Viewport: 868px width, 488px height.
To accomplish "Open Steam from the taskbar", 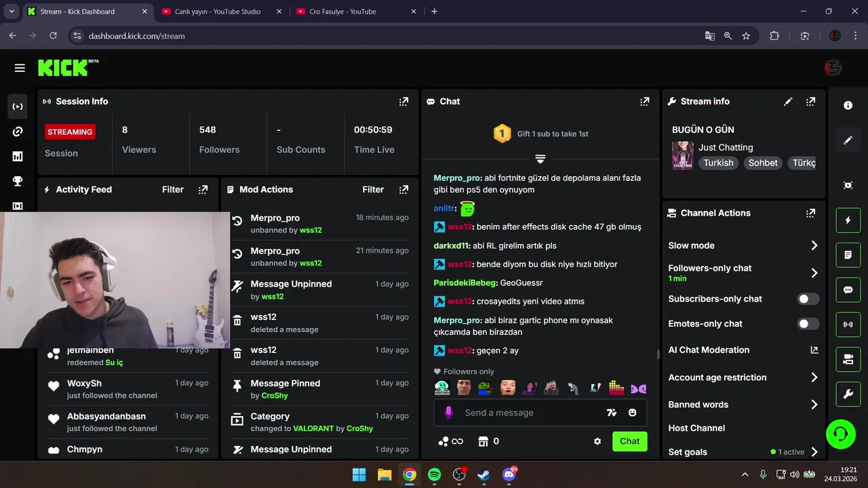I will (484, 474).
